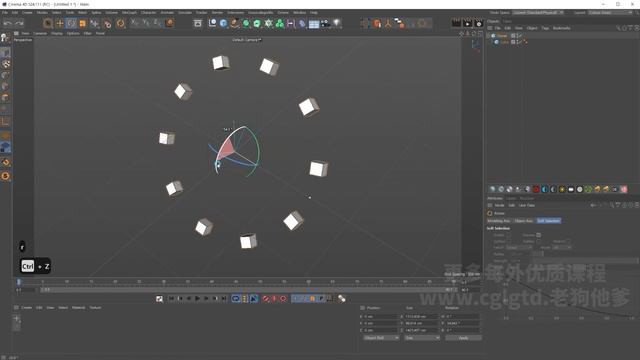Toggle the Y axis lock
This screenshot has width=640, height=360.
coord(146,23)
